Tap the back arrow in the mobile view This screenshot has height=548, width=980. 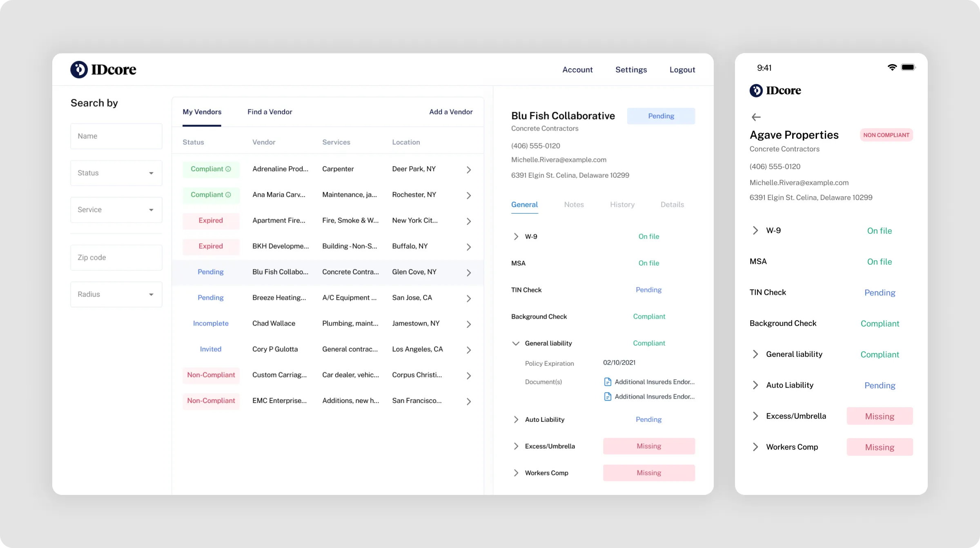(756, 117)
